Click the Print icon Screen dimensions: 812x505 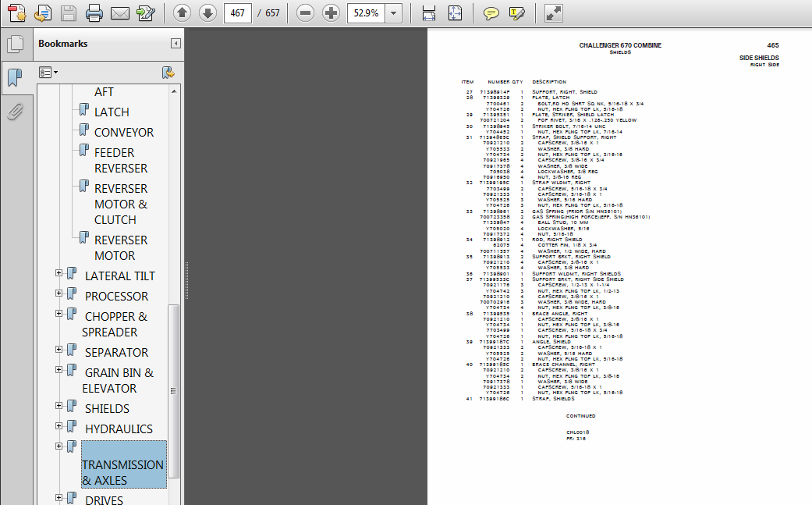click(94, 13)
